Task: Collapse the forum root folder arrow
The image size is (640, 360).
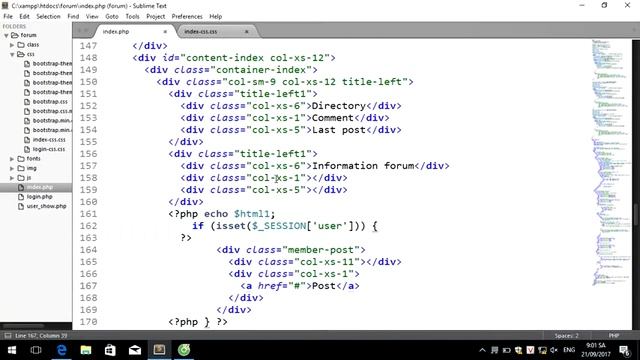Action: 6,36
